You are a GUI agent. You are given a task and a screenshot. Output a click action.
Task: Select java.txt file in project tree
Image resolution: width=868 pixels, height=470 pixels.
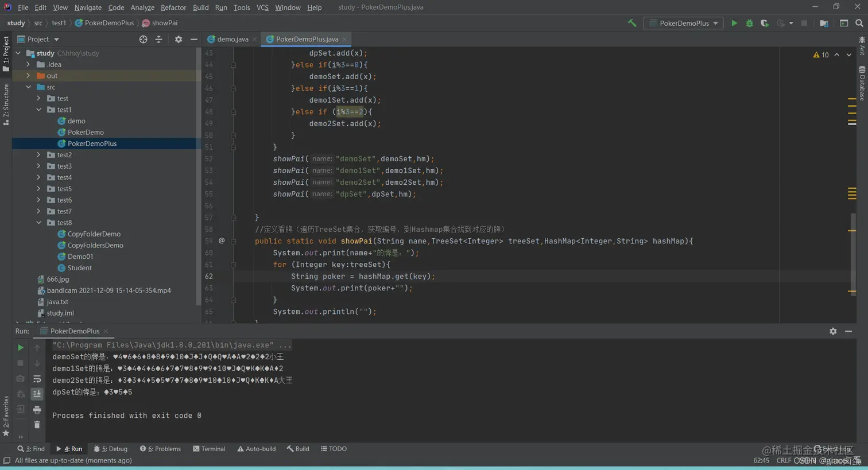point(57,302)
